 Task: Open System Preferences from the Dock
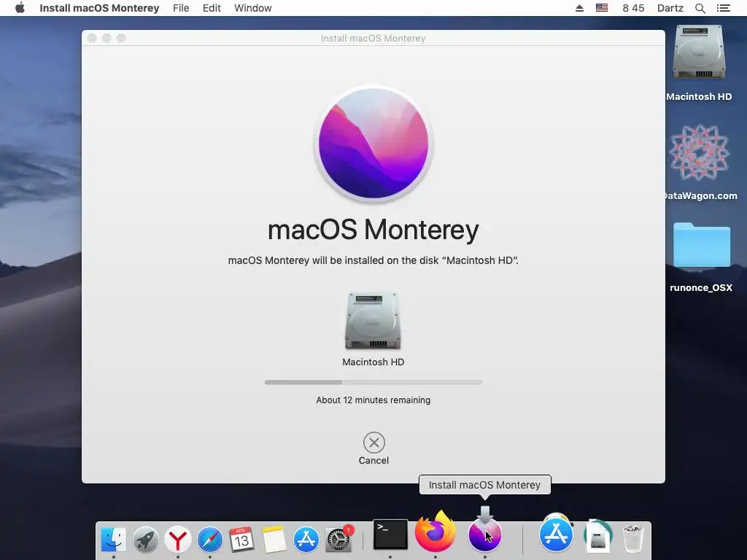click(x=338, y=539)
